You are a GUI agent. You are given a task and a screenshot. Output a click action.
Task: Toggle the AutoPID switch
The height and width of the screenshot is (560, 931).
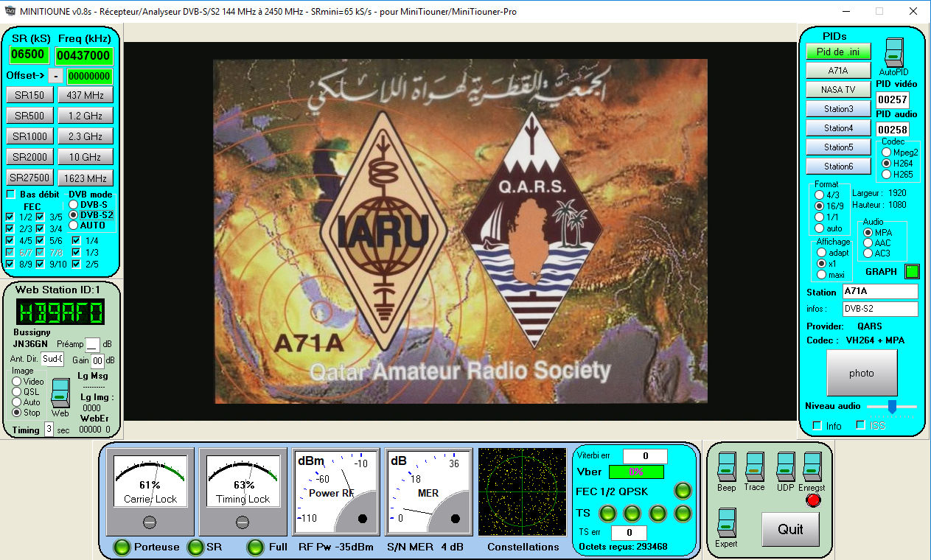coord(893,52)
